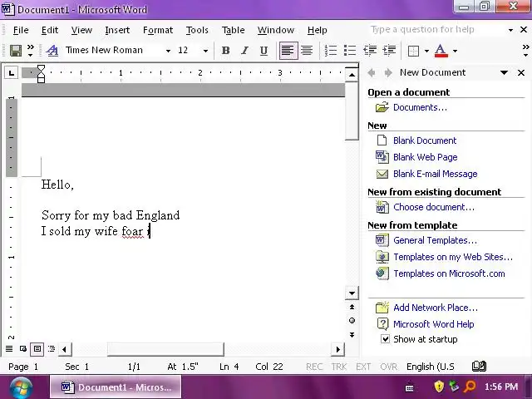The height and width of the screenshot is (399, 532).
Task: Click the vertical scrollbar down arrow
Action: (x=352, y=293)
